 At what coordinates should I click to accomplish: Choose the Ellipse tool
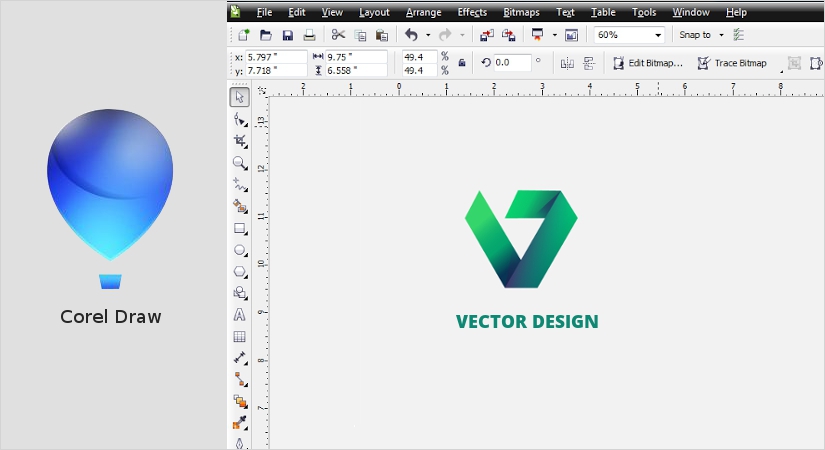(240, 250)
